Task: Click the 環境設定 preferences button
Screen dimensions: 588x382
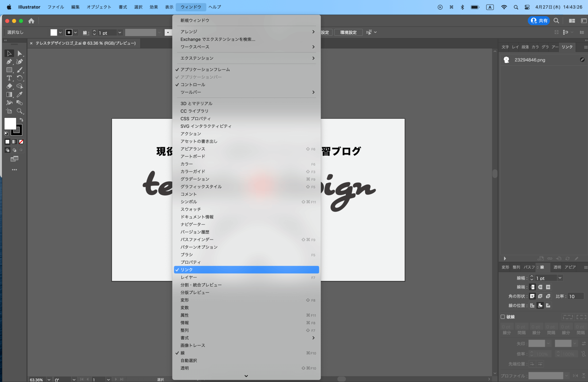Action: tap(348, 32)
